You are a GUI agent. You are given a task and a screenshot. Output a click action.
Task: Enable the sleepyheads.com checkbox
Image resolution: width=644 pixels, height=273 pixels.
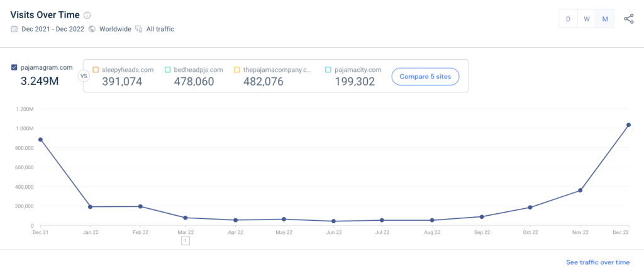tap(96, 70)
